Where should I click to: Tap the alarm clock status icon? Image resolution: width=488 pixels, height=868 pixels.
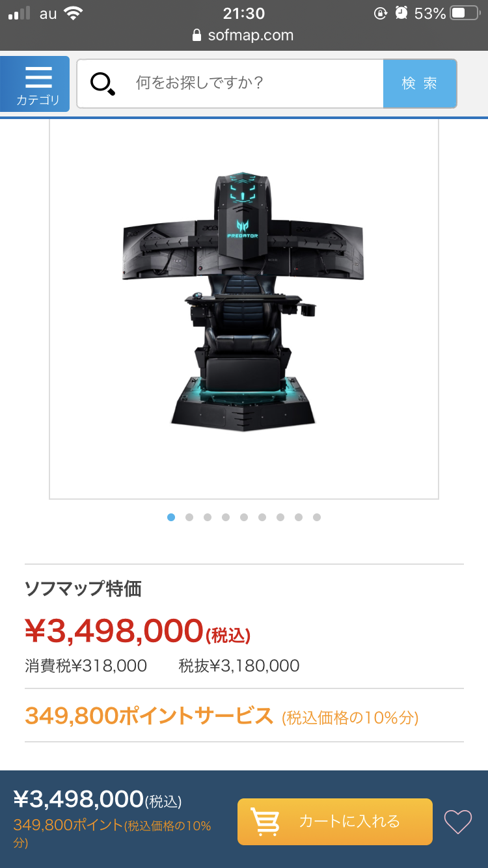[x=401, y=13]
